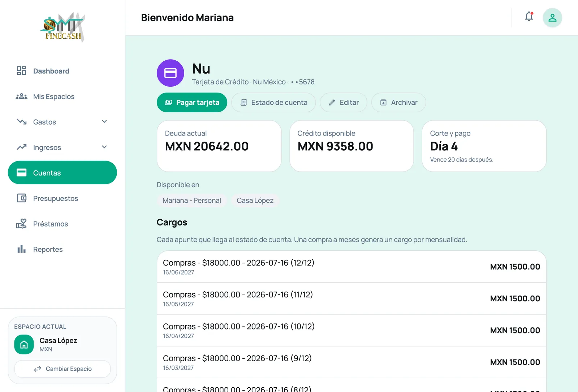Select charge row ending (12/12)

pos(351,267)
